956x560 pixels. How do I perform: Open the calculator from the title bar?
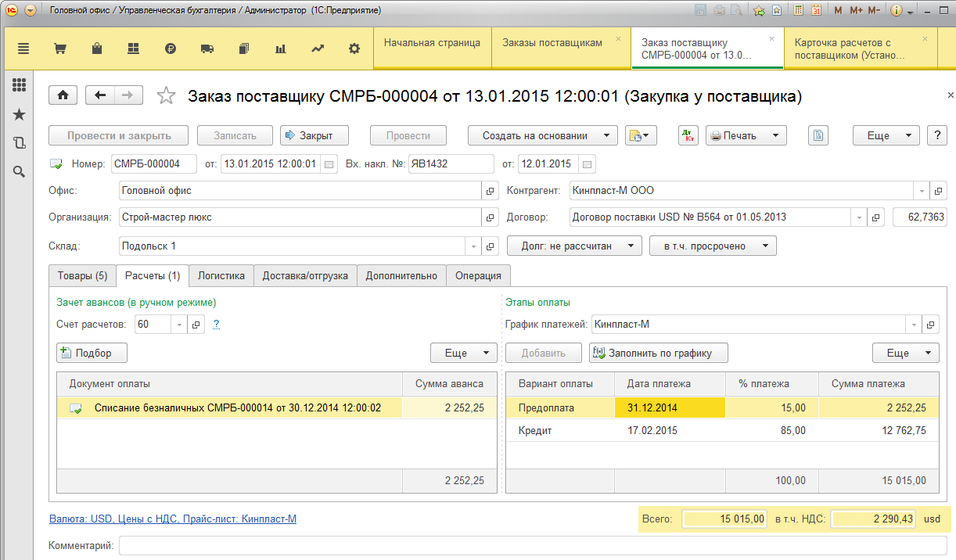(798, 11)
